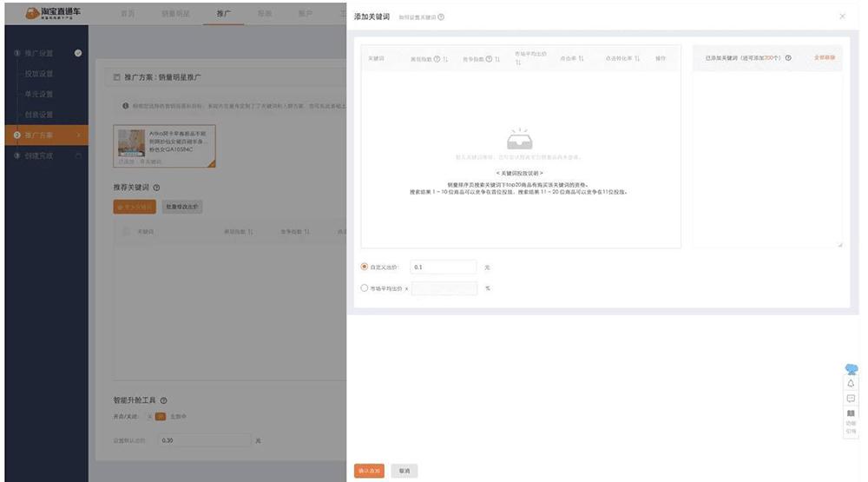Open 推广方案 step in sidebar

(x=39, y=135)
